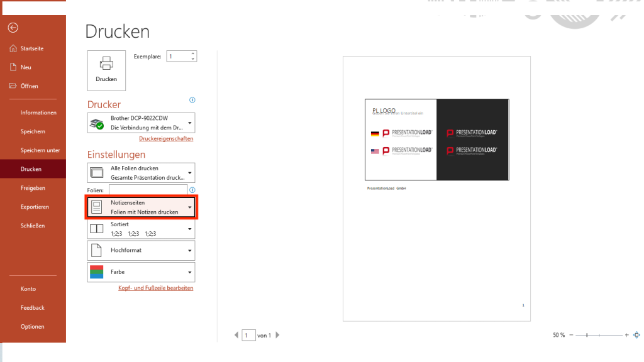Click the info icon next to Folien

tap(192, 189)
